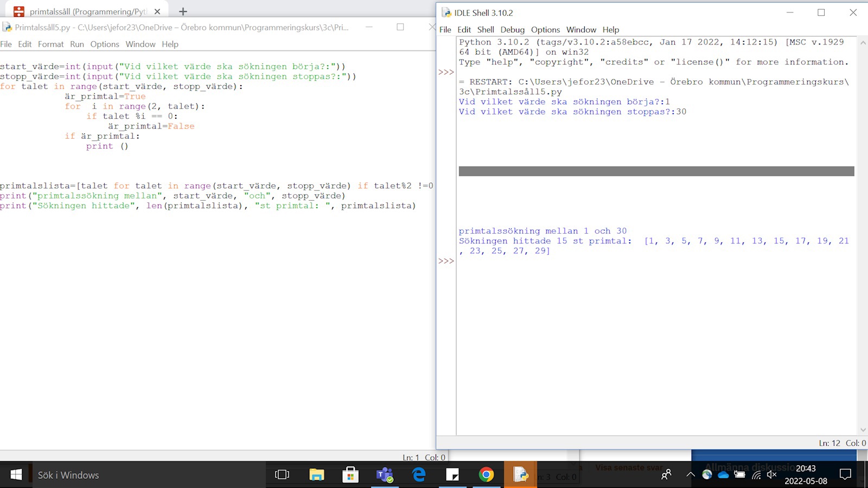The width and height of the screenshot is (868, 488).
Task: Click the Python IDLE taskbar icon
Action: click(x=520, y=475)
